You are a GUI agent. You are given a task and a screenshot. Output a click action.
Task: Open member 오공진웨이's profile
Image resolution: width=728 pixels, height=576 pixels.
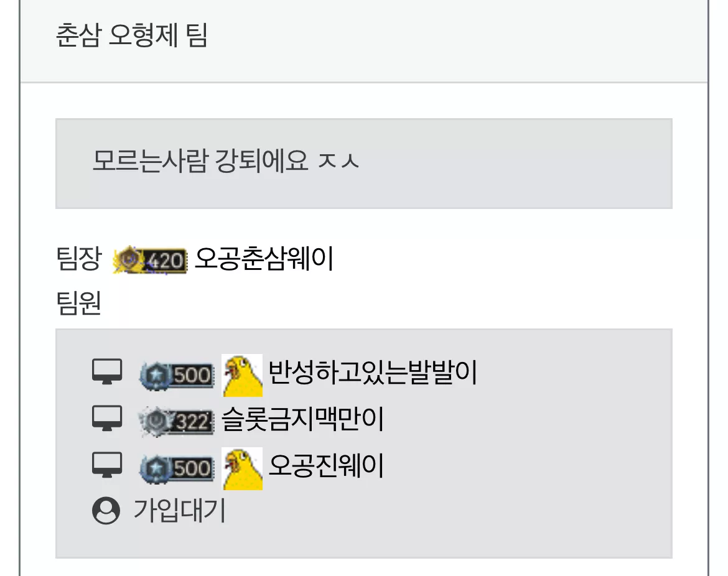[x=326, y=465]
